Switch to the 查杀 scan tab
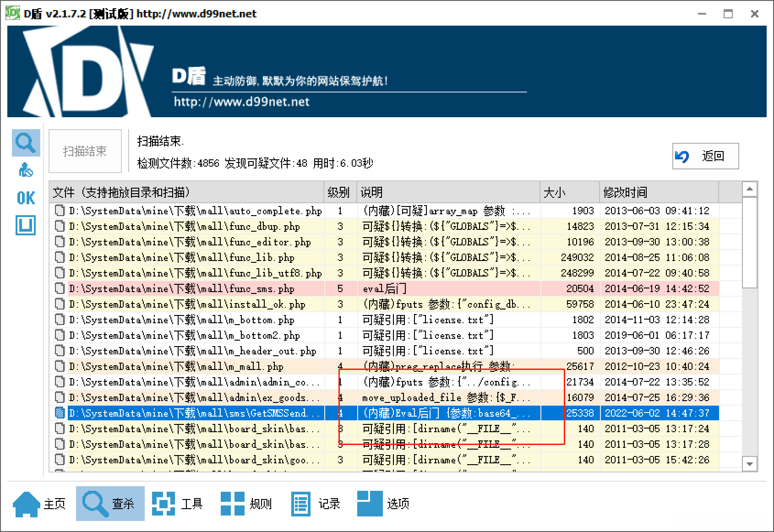This screenshot has height=532, width=774. click(110, 504)
